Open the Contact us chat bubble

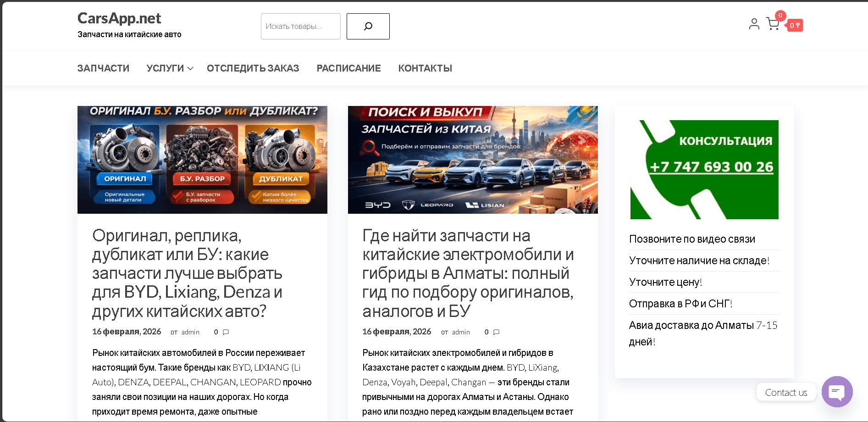786,392
